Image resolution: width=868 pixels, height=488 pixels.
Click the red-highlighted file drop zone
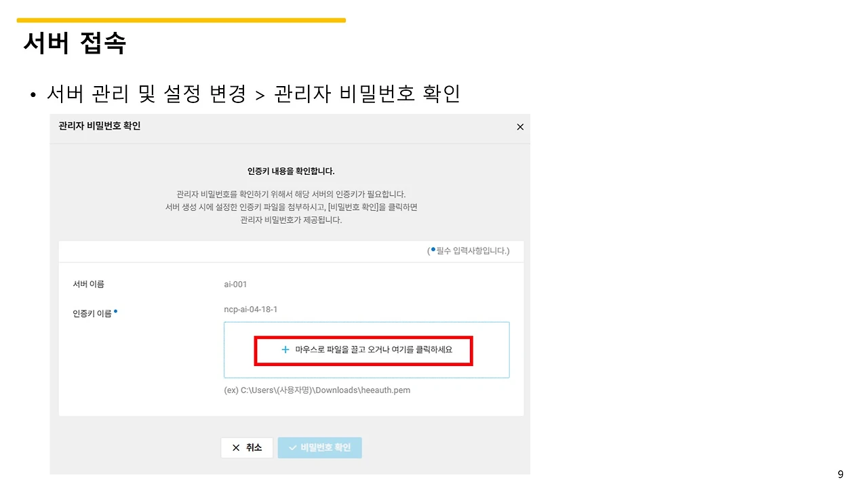pos(363,350)
